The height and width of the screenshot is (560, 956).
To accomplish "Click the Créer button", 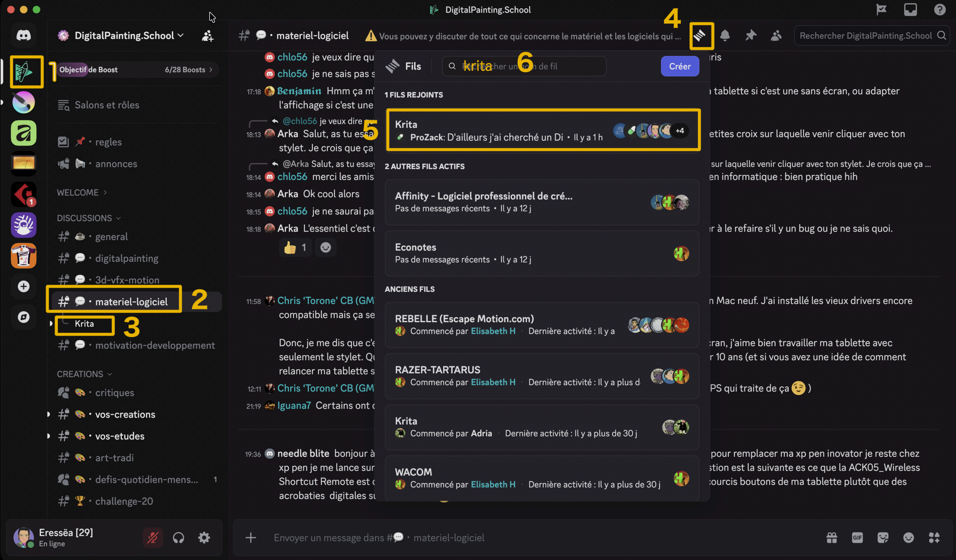I will [x=680, y=66].
